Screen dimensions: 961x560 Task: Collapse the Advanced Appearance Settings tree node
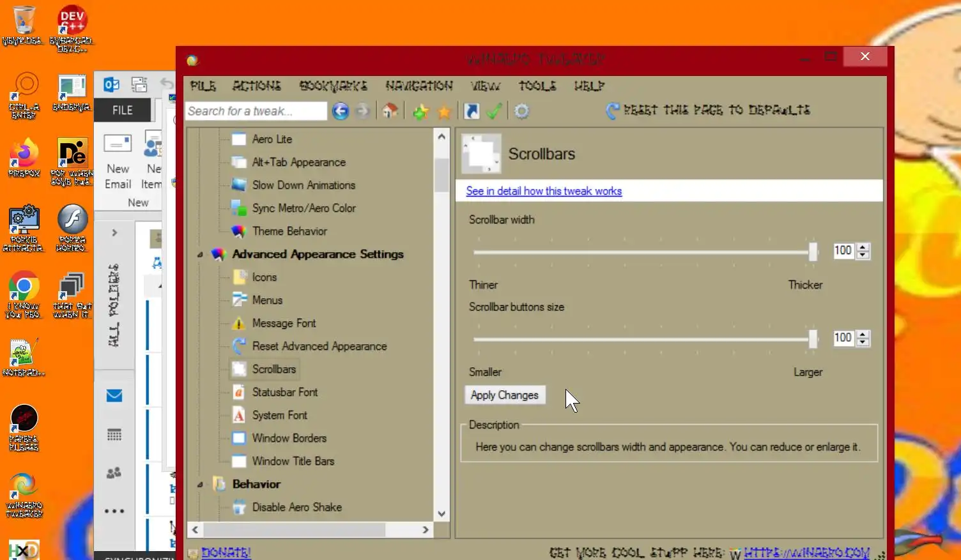200,254
